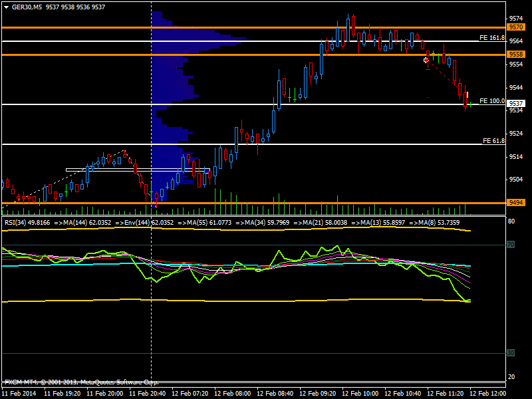Click the 30 level label in RSI panel
Screen dimensions: 532x399
[x=511, y=352]
